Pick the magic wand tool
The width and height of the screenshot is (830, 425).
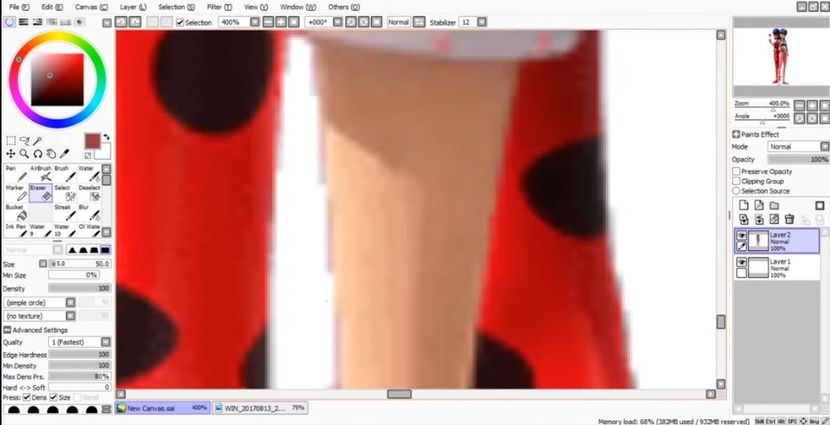[x=37, y=141]
